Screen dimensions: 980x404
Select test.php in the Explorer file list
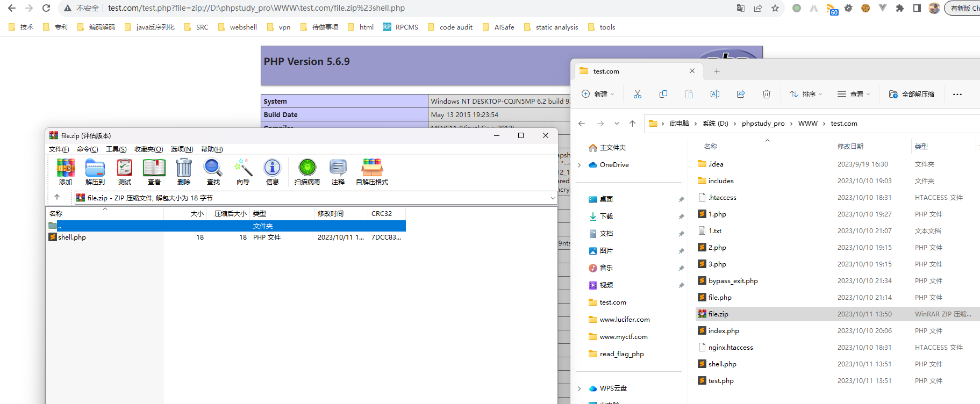838,381
